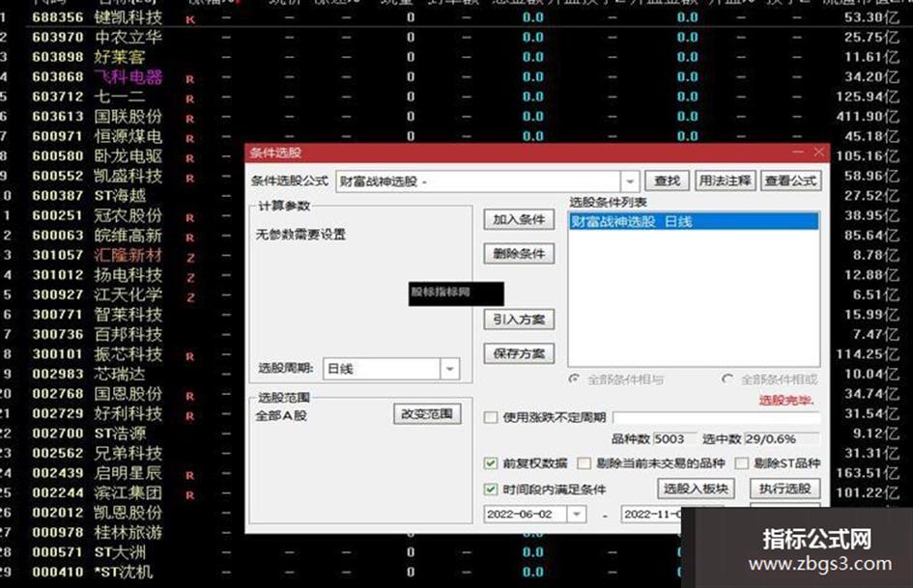Click 执行选股 to run the screen
The height and width of the screenshot is (588, 913).
click(785, 489)
